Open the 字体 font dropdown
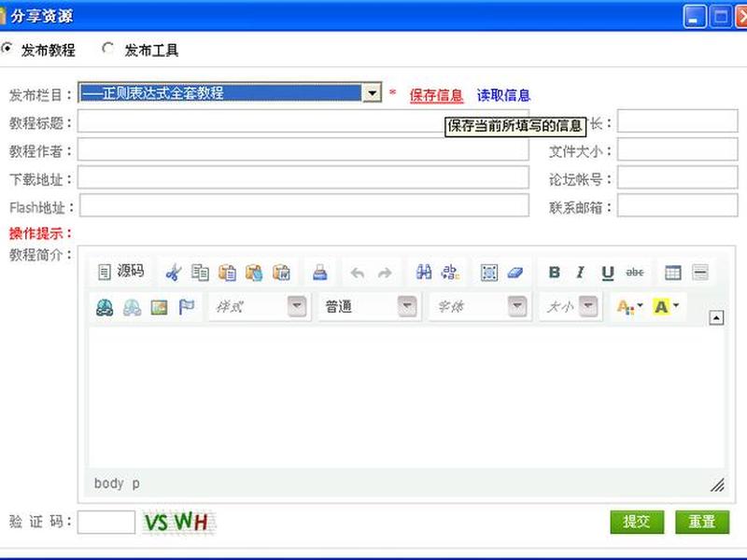747x560 pixels. pos(480,306)
